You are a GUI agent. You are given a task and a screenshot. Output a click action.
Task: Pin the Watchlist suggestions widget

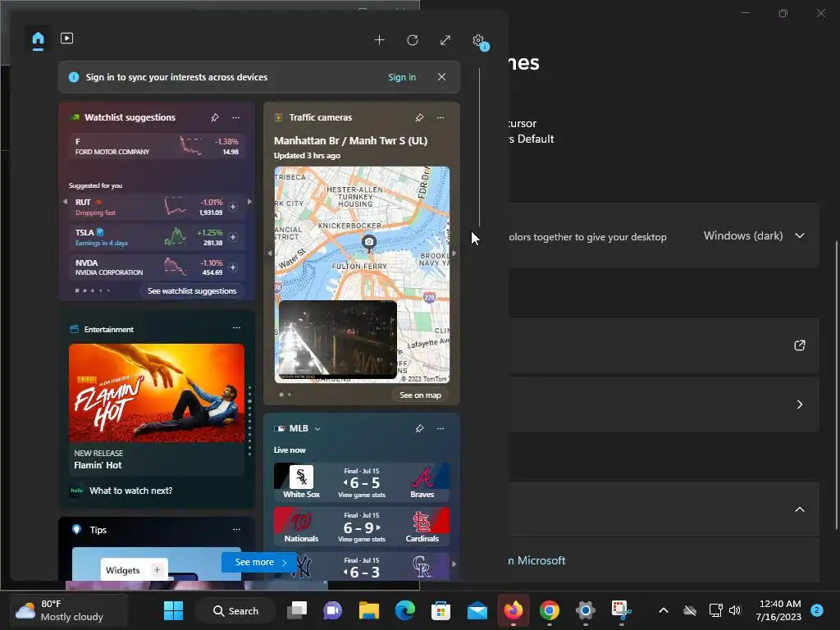pos(215,117)
